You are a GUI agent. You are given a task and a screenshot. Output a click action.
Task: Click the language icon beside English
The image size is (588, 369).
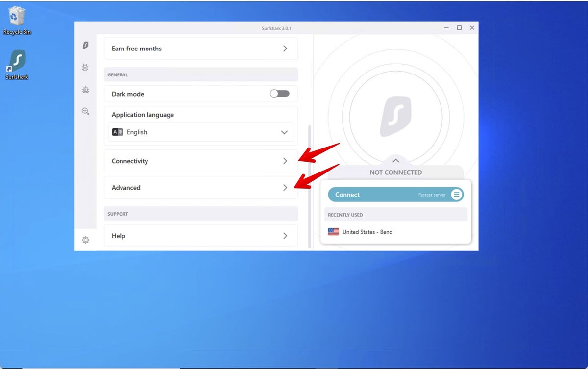point(118,132)
